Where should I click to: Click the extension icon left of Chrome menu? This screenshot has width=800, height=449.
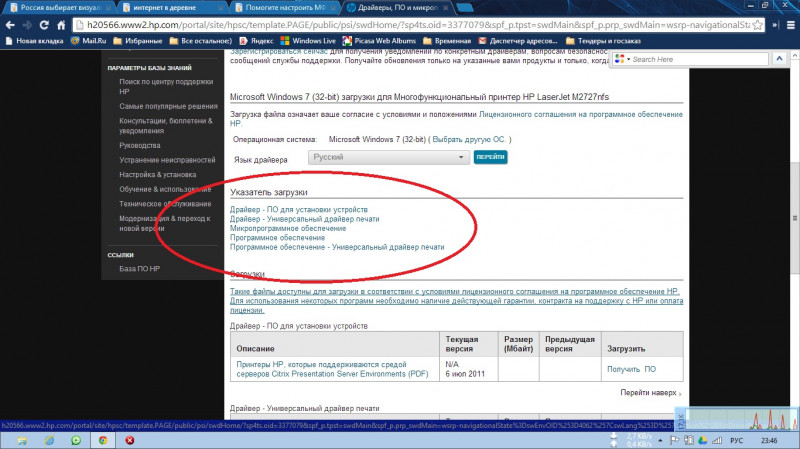point(776,25)
